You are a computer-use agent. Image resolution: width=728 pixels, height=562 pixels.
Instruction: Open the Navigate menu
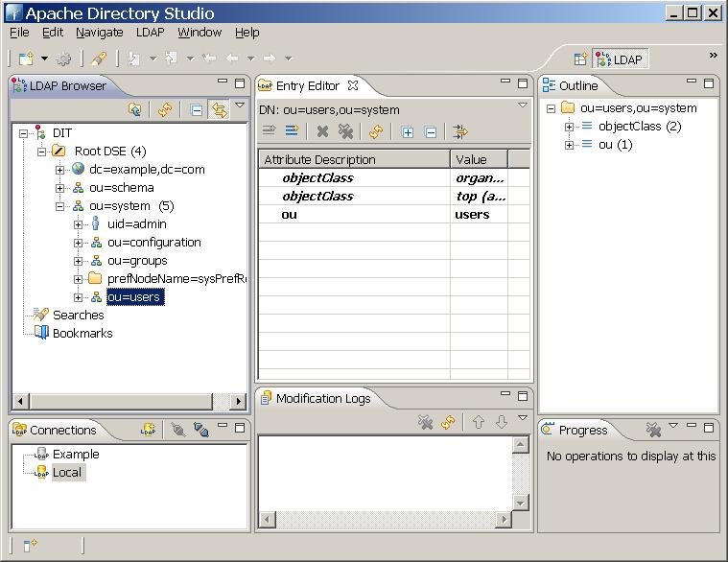click(100, 32)
